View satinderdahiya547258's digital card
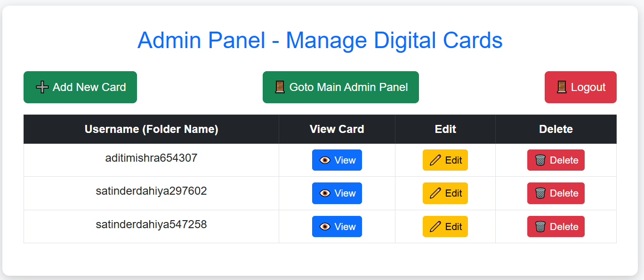Viewport: 644px width, 280px height. click(337, 226)
